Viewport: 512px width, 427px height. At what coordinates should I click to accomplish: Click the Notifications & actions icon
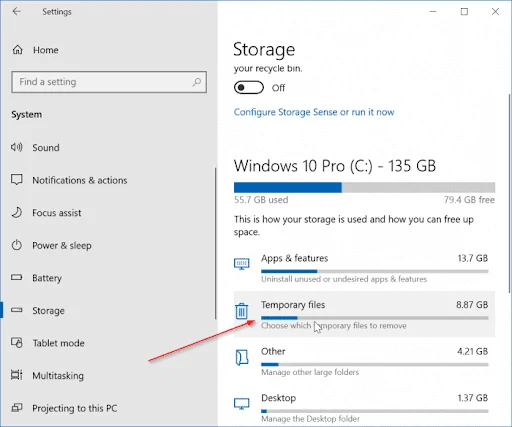click(17, 180)
